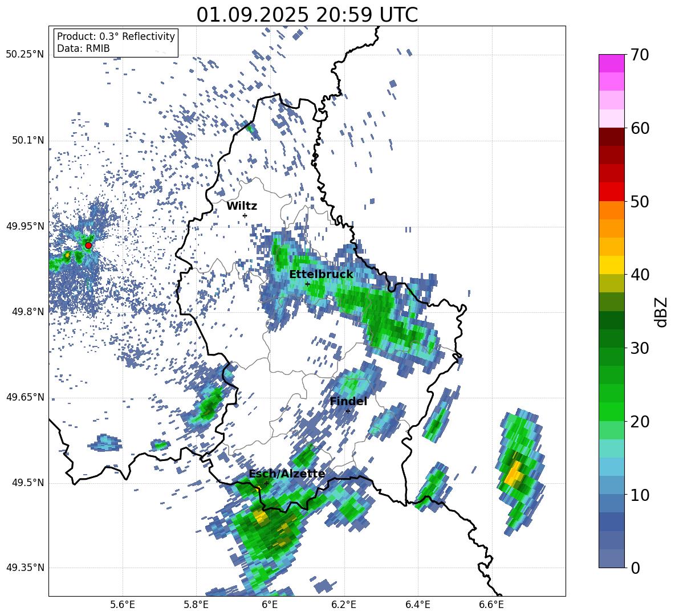Viewport: 675px width, 616px height.
Task: Click the 6.4°E longitude label
Action: click(417, 605)
